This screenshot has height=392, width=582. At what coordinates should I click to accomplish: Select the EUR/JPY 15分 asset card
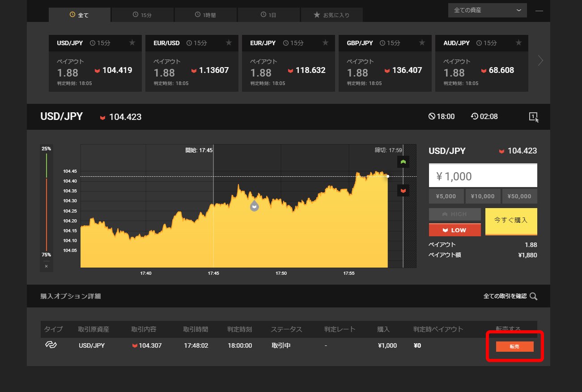point(289,63)
